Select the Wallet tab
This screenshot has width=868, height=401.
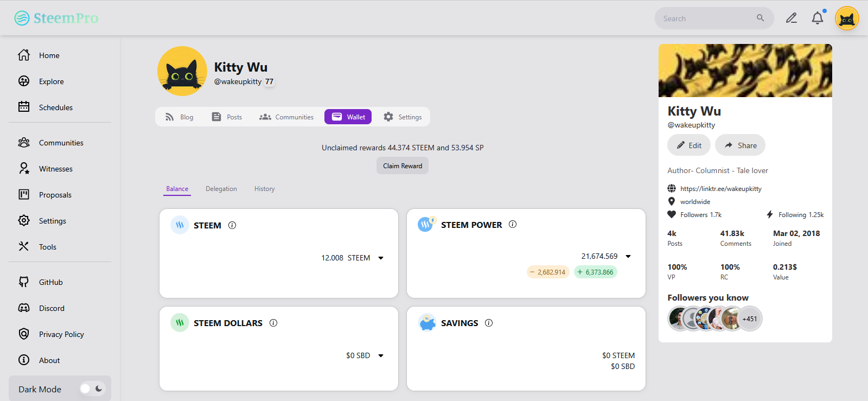click(x=348, y=117)
